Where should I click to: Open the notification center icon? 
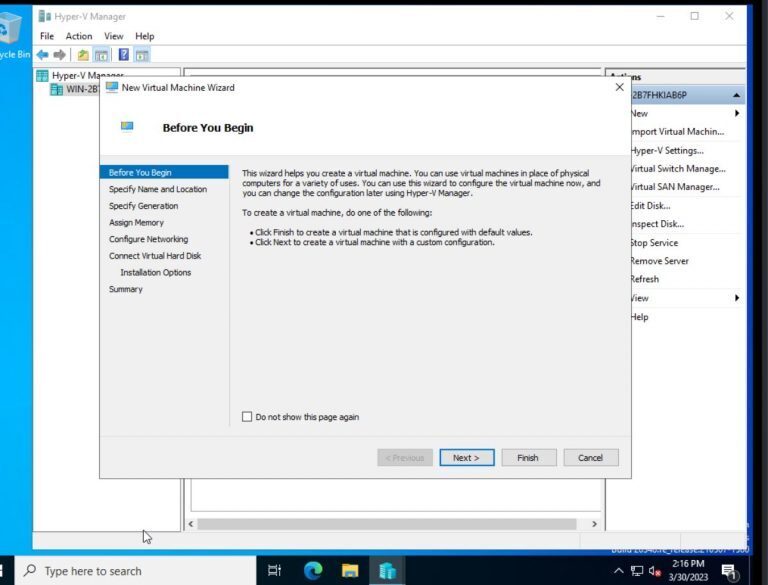[727, 571]
